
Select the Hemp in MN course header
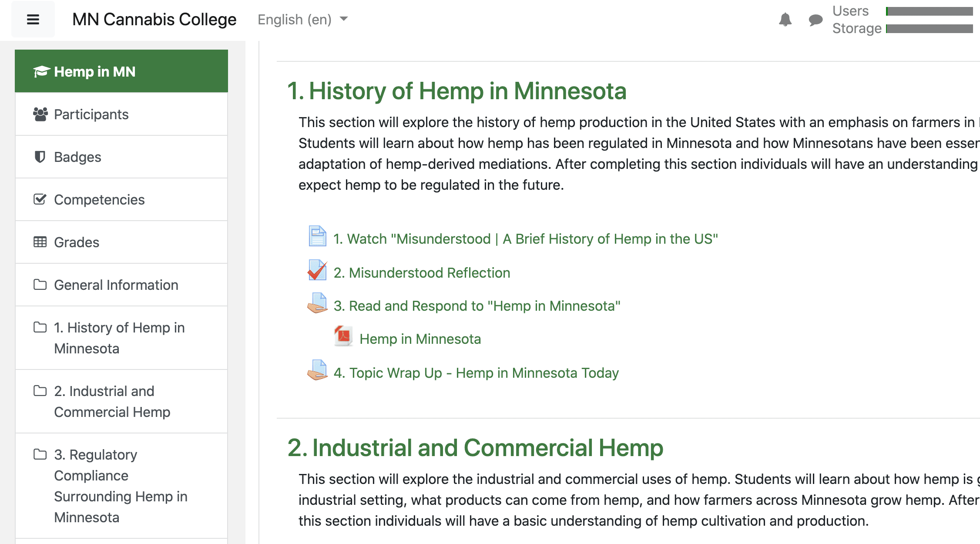click(94, 71)
